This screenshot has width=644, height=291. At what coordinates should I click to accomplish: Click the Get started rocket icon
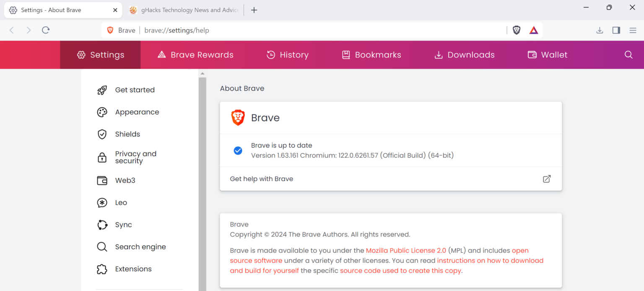(x=102, y=90)
